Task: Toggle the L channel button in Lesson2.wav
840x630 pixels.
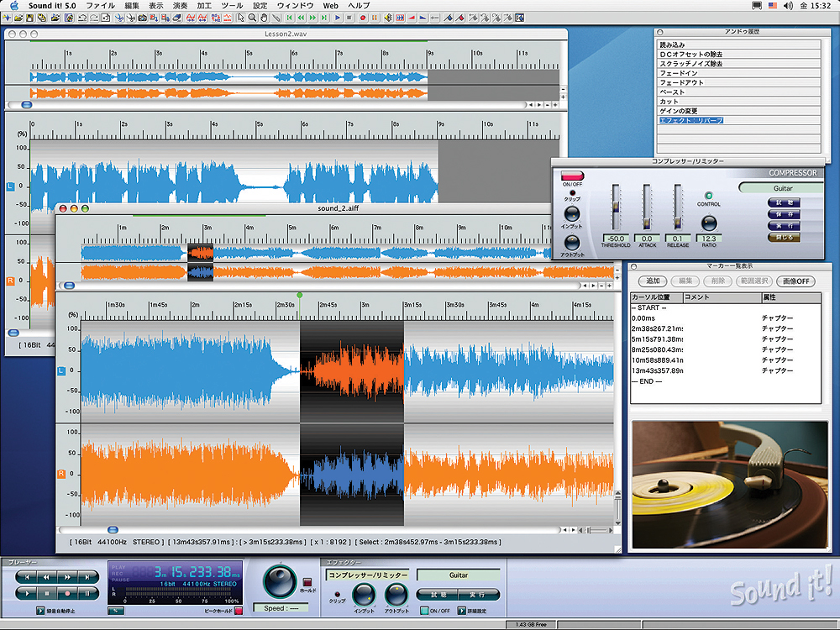Action: click(10, 186)
